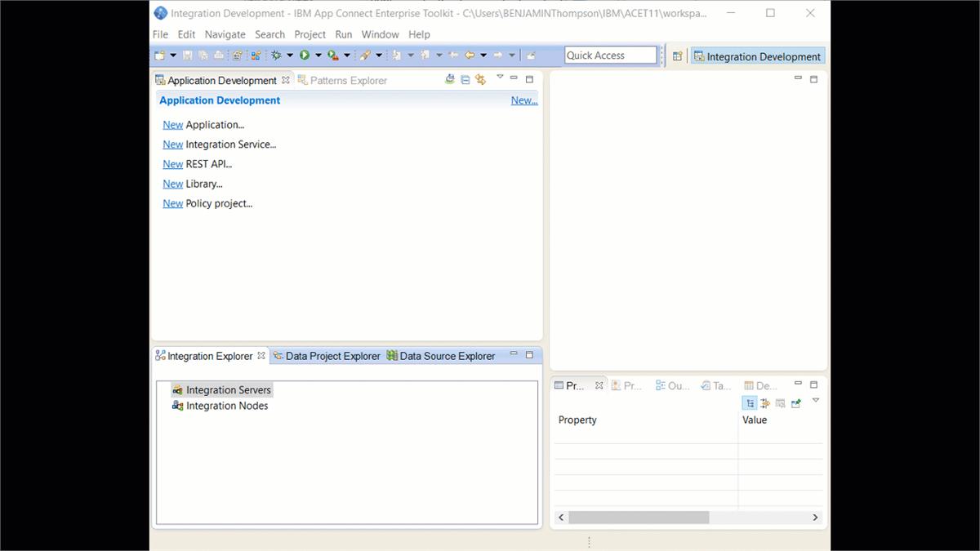
Task: Select the Deploy icon in Application Development panel
Action: (x=449, y=78)
